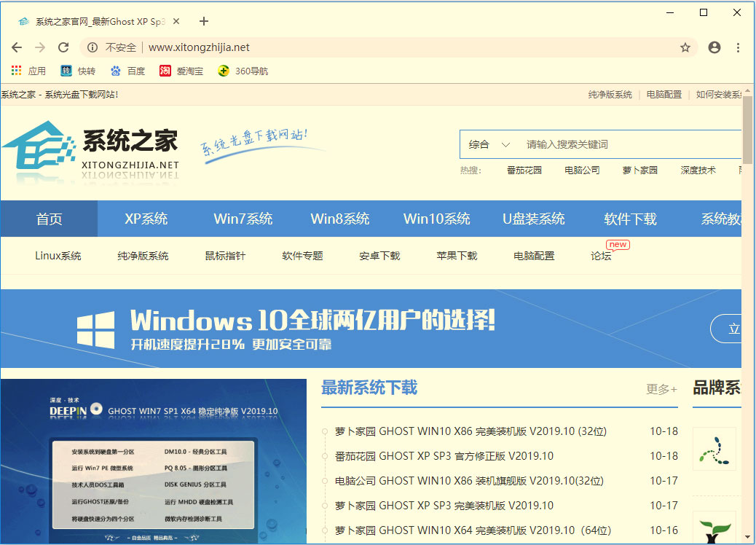Screen dimensions: 756x545
Task: Open 萝卜家园 GHOST WIN10 X86 完美装机版 (32位)
Action: pos(470,431)
